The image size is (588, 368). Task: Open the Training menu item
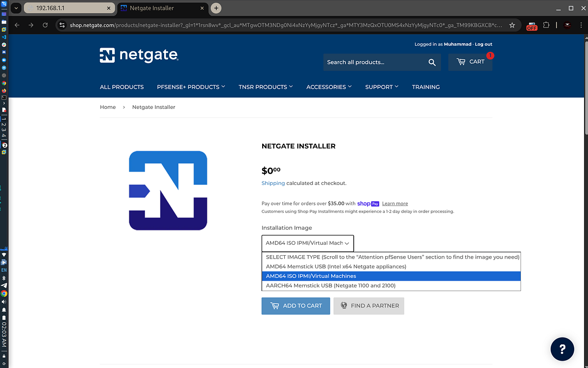(426, 87)
